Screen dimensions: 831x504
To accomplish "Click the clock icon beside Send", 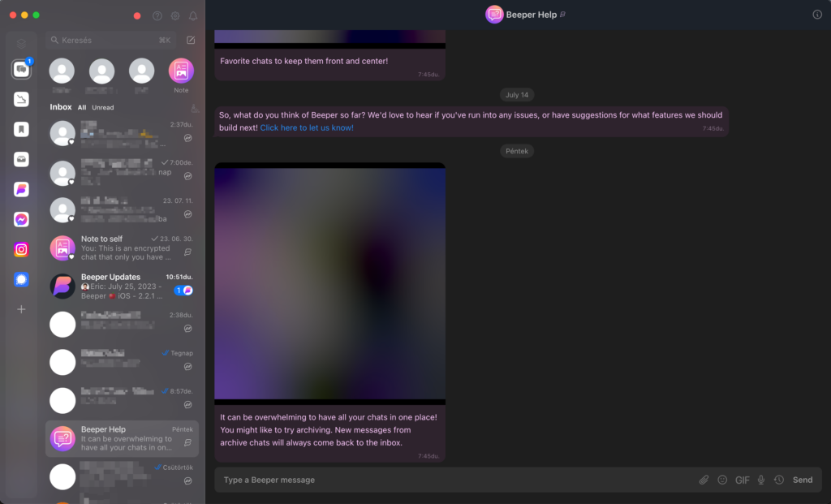I will click(779, 480).
